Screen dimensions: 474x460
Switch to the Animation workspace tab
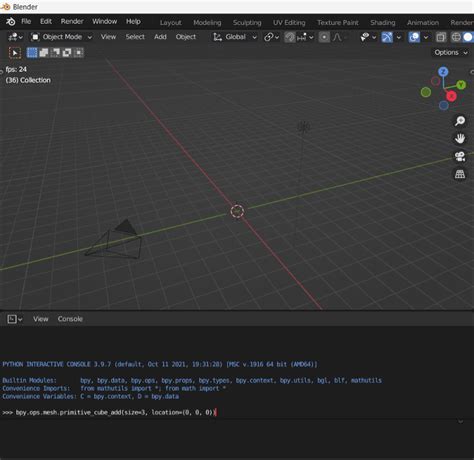click(x=423, y=23)
